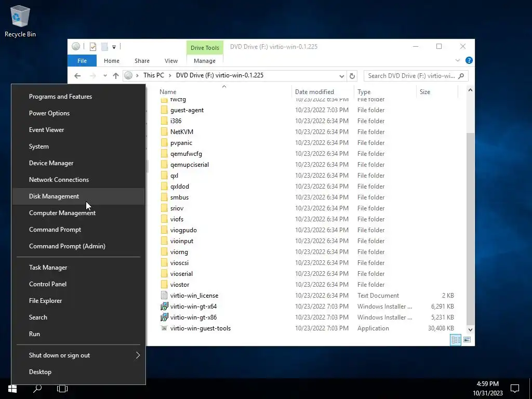The width and height of the screenshot is (532, 399).
Task: Open Control Panel from the menu
Action: tap(78, 284)
